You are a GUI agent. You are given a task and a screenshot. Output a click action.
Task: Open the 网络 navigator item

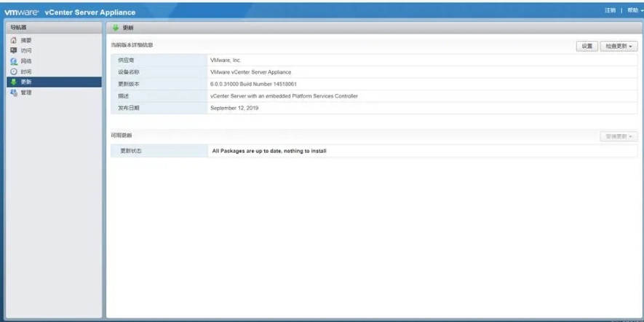(55, 61)
